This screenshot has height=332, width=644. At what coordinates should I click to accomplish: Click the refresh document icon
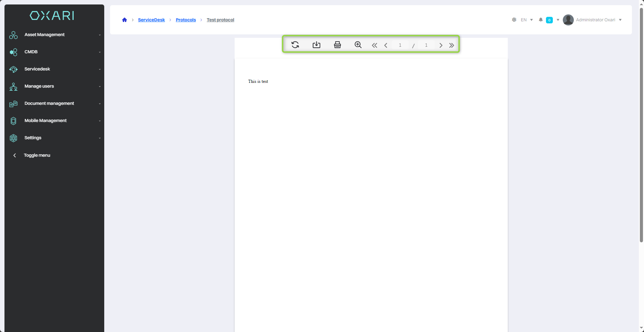(x=295, y=45)
